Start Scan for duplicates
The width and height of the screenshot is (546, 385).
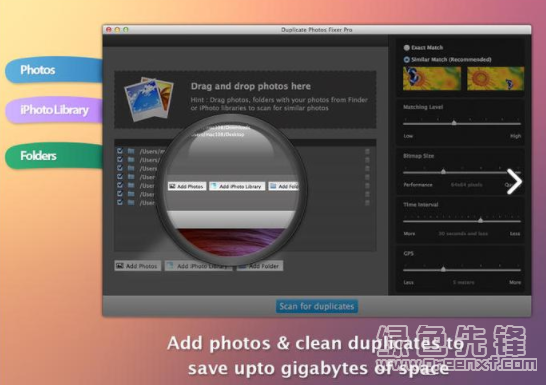click(x=317, y=306)
